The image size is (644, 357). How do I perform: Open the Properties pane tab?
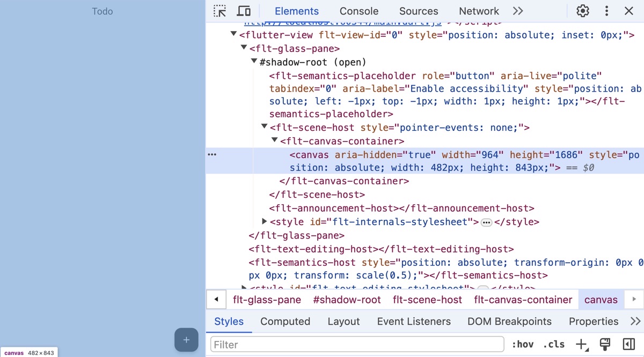(594, 322)
